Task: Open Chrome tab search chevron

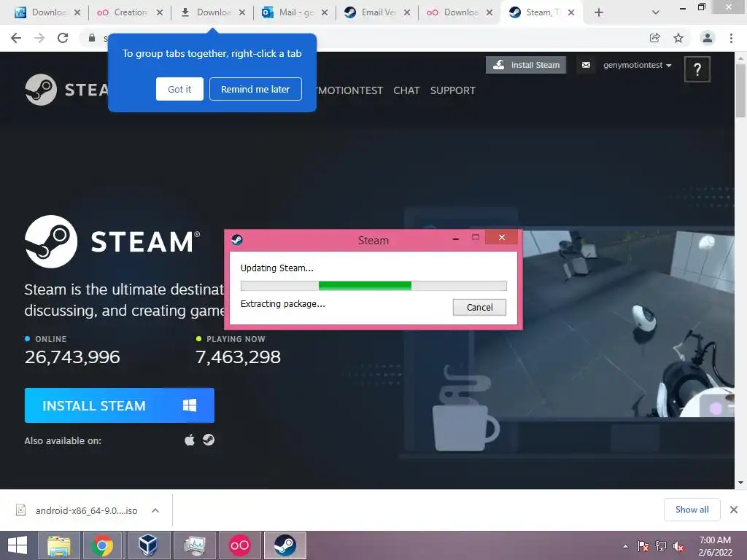Action: (x=656, y=12)
